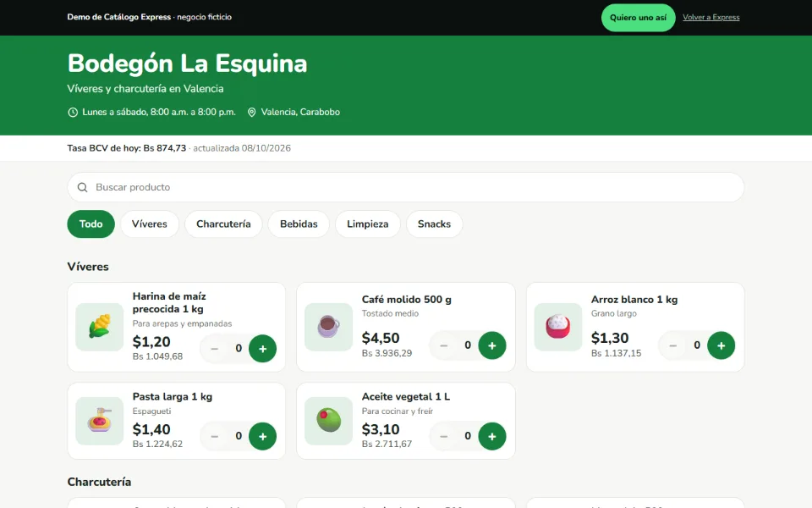Click Demo de Catálogo Express header text
Viewport: 812px width, 508px height.
(118, 17)
